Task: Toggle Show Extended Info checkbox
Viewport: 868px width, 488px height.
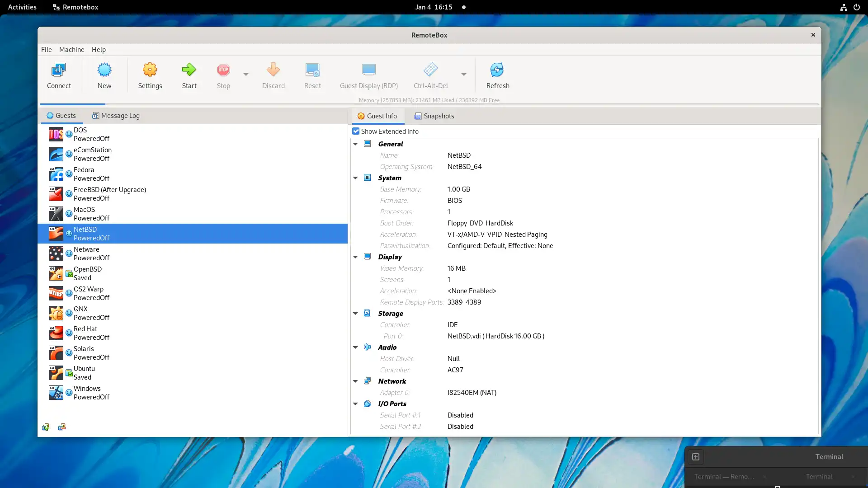Action: coord(356,131)
